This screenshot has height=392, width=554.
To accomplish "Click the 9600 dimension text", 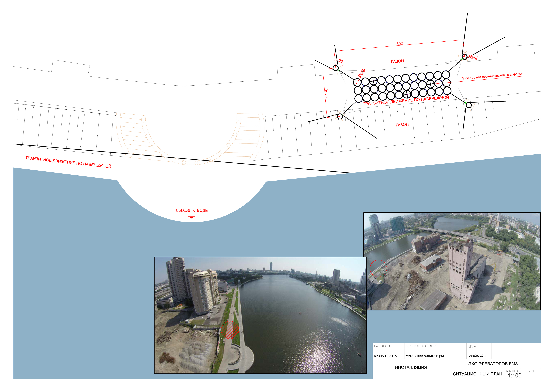I will [x=398, y=44].
